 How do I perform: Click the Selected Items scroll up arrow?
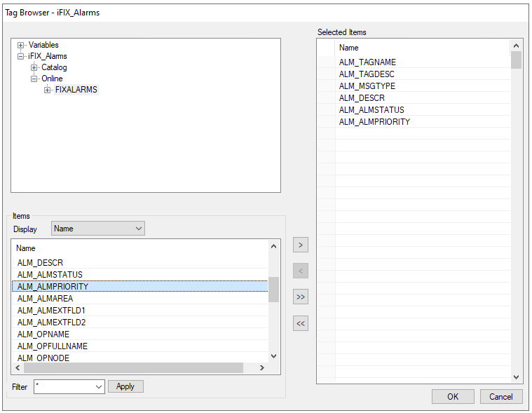point(516,46)
